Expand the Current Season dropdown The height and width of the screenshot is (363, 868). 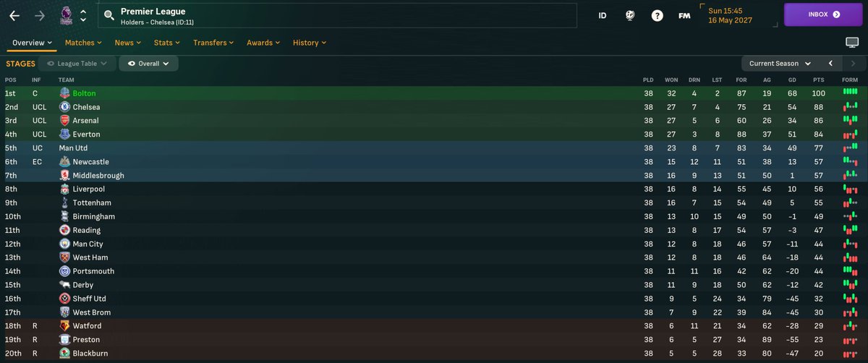[780, 64]
